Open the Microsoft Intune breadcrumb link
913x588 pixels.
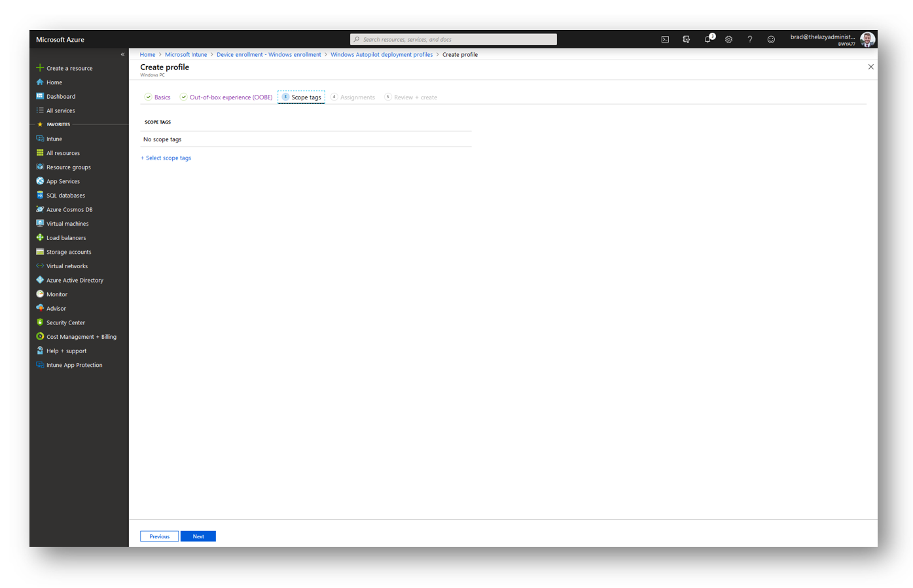(186, 55)
